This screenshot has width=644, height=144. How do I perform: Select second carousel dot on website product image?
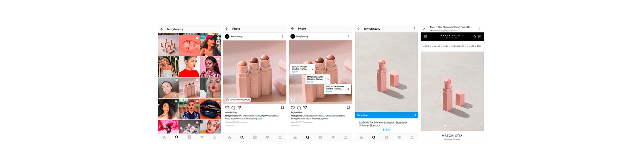448,125
